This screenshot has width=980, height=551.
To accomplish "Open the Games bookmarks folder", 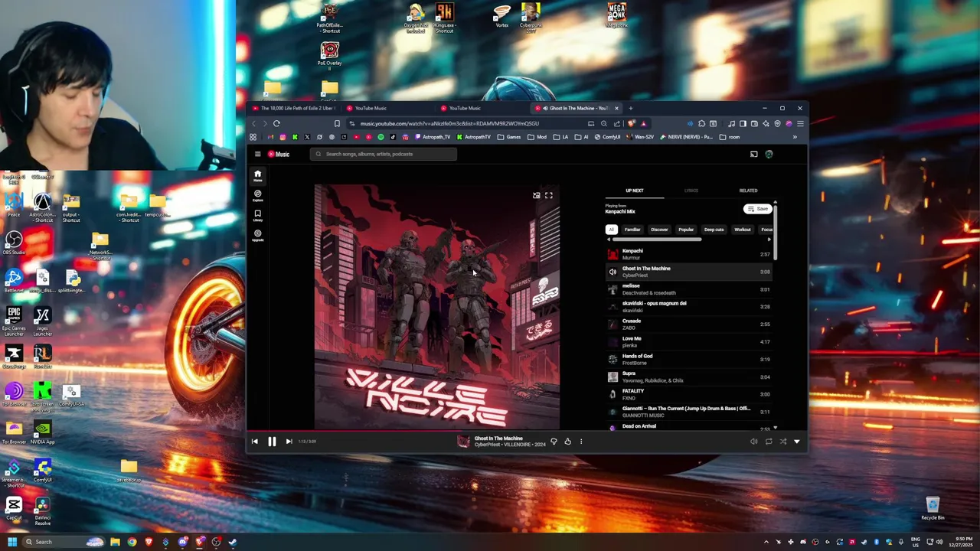I will click(509, 137).
